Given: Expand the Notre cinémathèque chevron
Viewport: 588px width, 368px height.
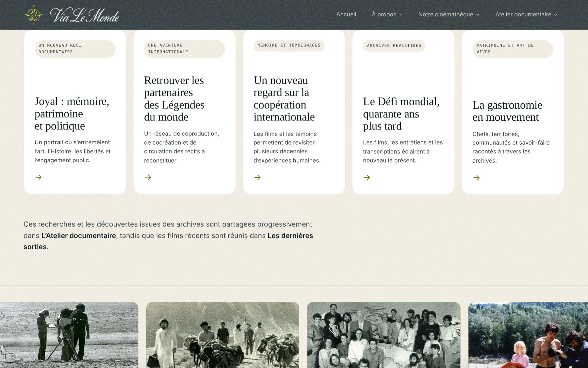Looking at the screenshot, I should pos(478,15).
